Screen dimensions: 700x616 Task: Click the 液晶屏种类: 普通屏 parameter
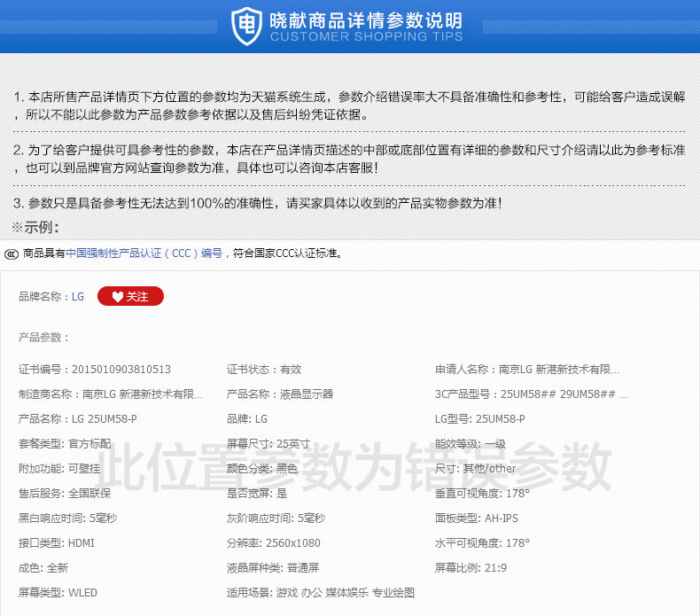[x=273, y=568]
